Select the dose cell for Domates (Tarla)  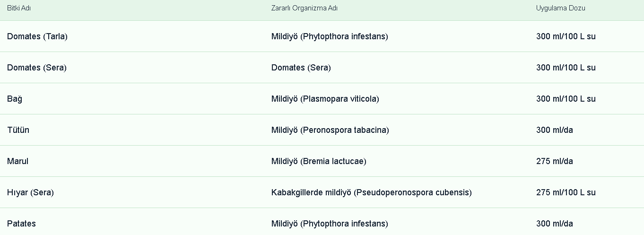(x=566, y=36)
